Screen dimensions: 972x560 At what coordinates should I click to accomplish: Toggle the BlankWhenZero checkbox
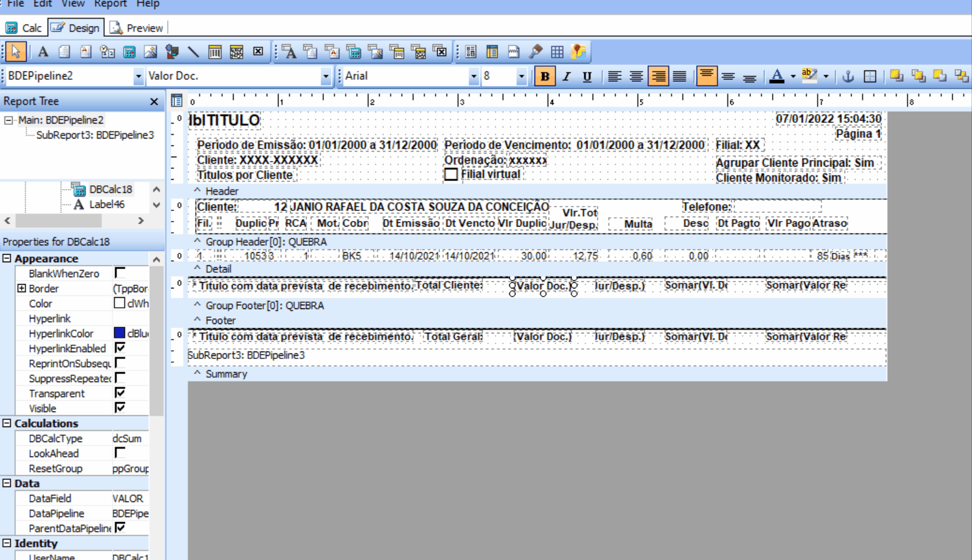pos(120,273)
